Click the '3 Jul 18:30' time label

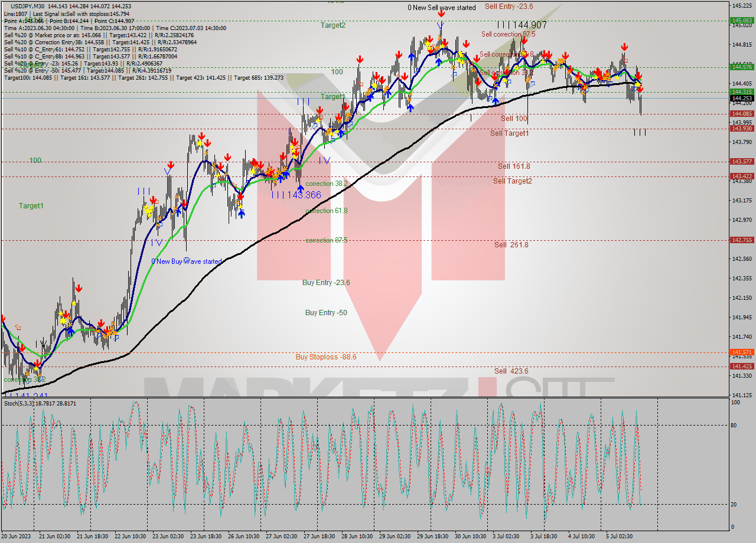point(545,537)
